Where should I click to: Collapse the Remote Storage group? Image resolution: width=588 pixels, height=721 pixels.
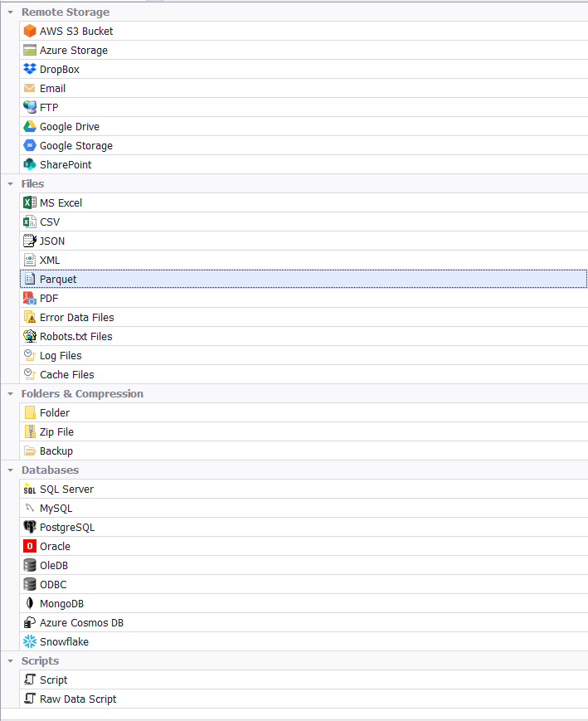(x=10, y=12)
